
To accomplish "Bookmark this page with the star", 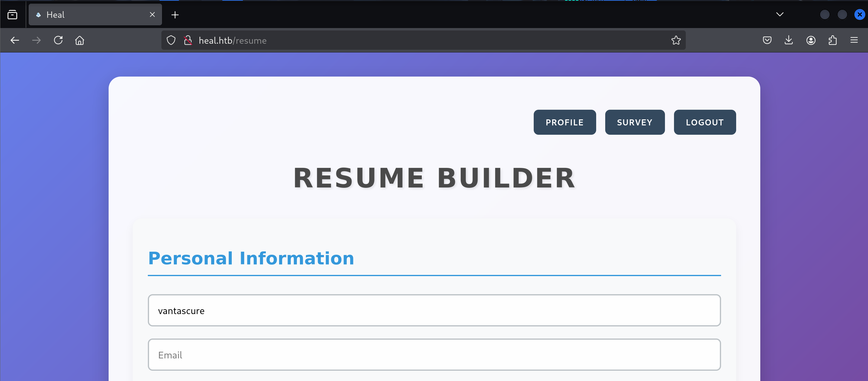I will point(676,40).
